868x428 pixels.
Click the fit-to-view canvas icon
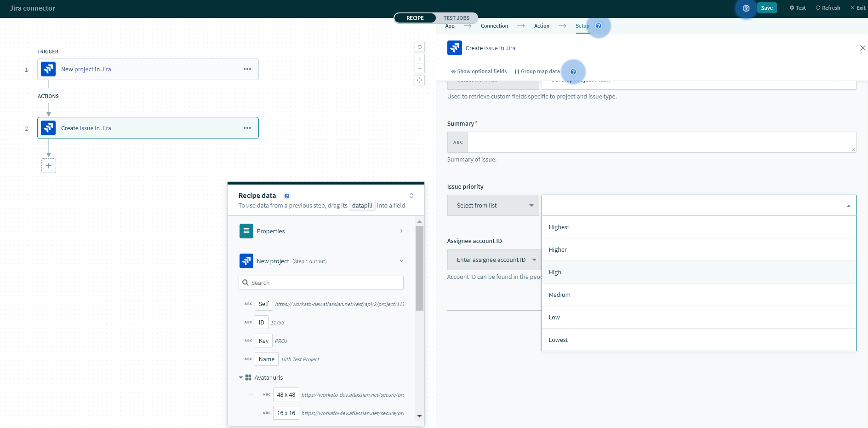419,80
